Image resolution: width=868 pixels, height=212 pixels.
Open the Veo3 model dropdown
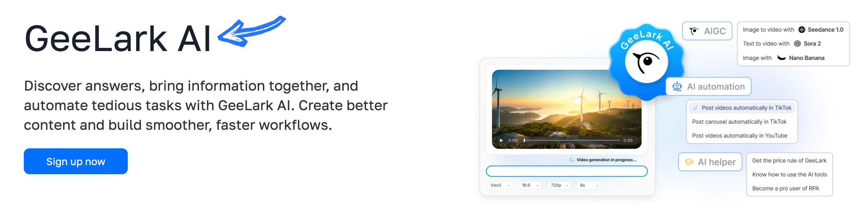500,185
